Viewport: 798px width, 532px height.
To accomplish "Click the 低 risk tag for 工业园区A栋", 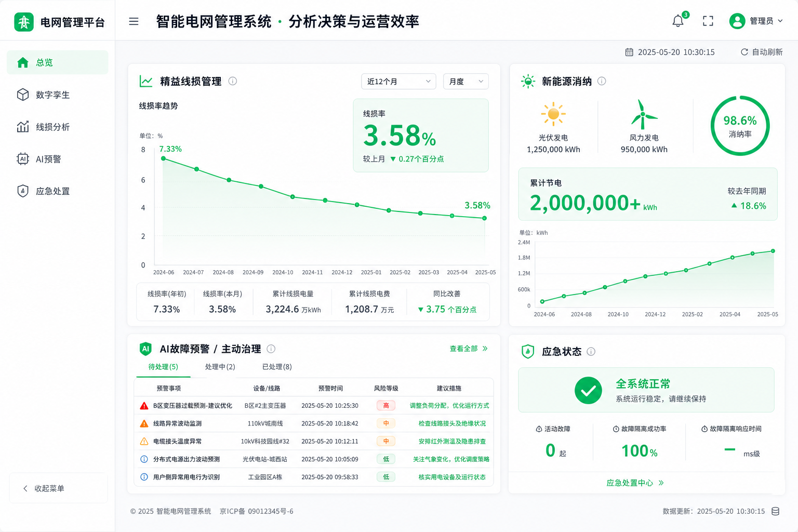I will coord(386,477).
